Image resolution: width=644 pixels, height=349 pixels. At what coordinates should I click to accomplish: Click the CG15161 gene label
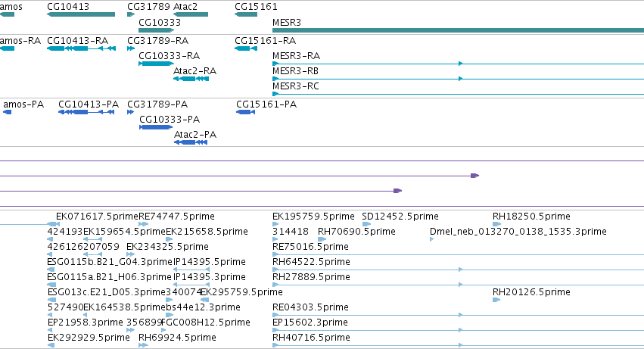[x=256, y=7]
